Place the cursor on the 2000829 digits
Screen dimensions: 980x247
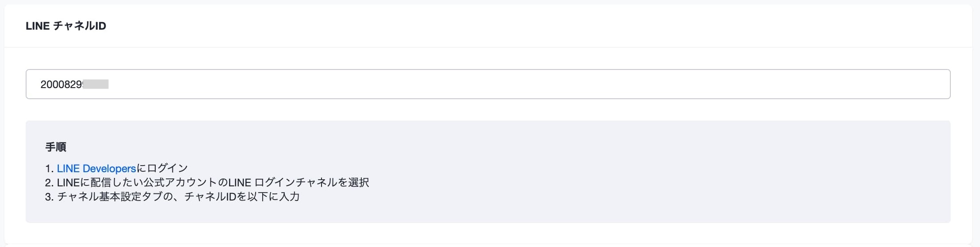(61, 84)
